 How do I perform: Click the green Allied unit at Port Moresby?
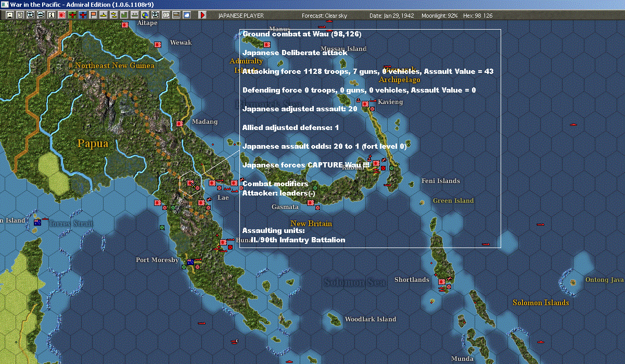pyautogui.click(x=184, y=267)
